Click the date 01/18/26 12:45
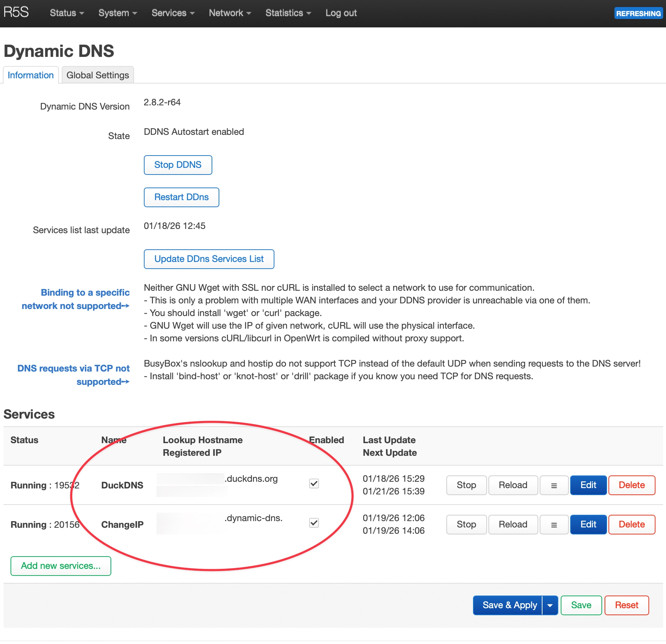Screen dimensions: 666x644 click(x=175, y=226)
